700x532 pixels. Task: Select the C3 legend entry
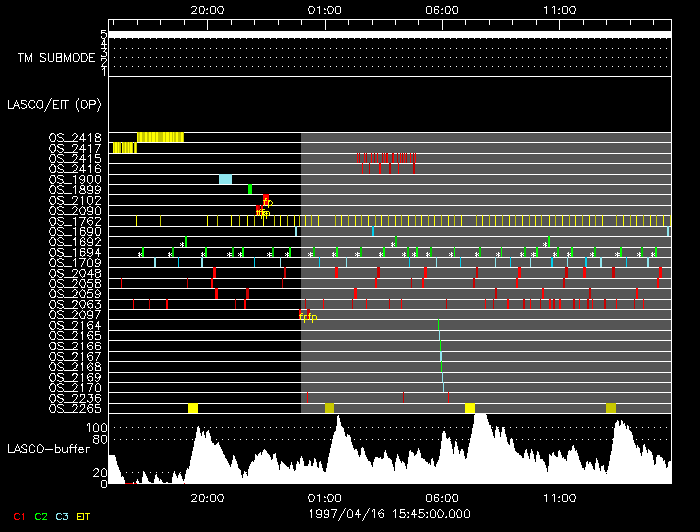(x=62, y=516)
